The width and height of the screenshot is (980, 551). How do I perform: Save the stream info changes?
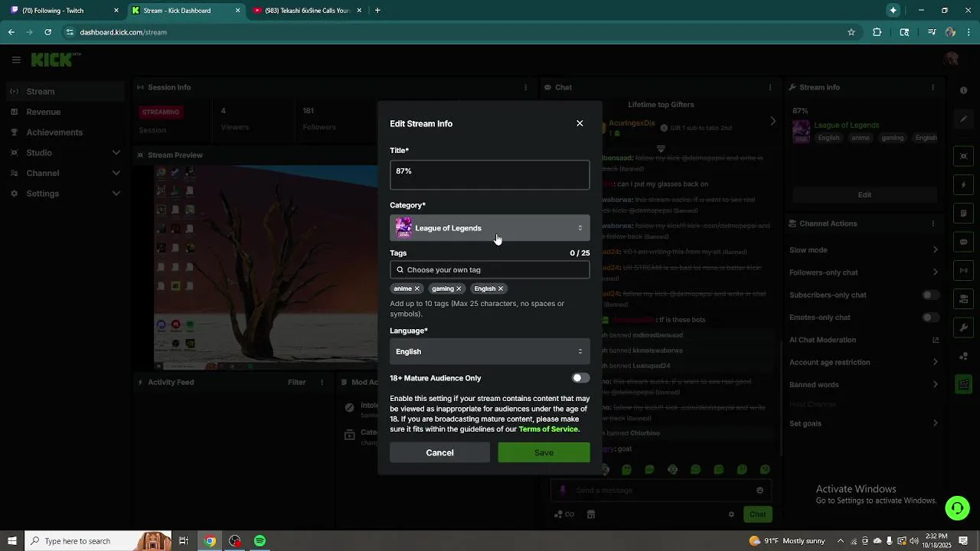(544, 452)
